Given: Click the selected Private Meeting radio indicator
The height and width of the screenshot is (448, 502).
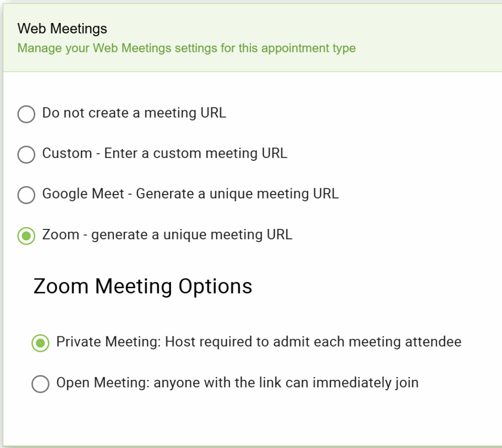Looking at the screenshot, I should pyautogui.click(x=41, y=342).
